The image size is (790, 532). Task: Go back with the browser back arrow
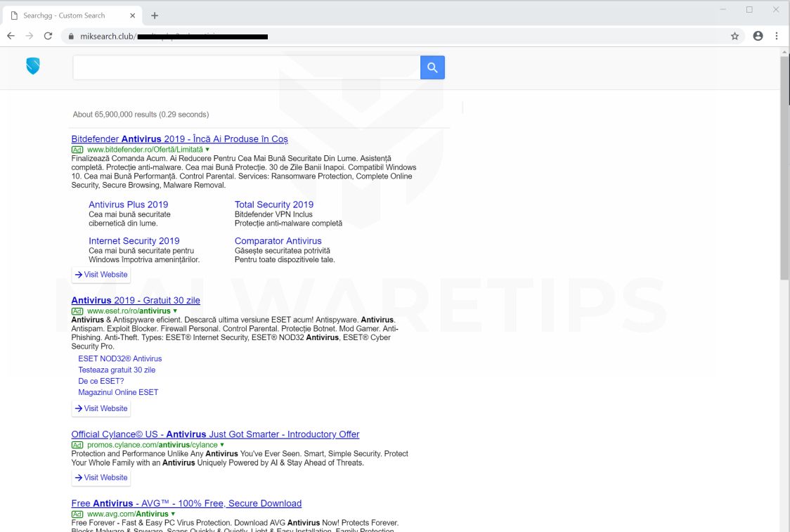click(11, 36)
